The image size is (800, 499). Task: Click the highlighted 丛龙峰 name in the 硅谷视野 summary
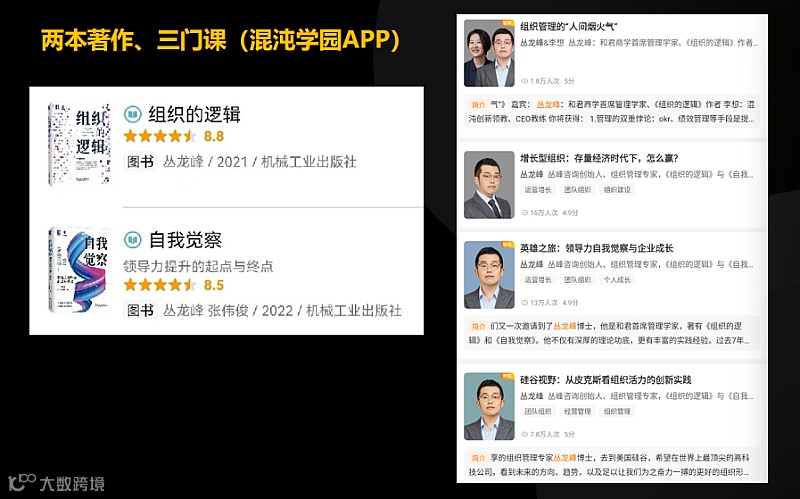pos(565,458)
